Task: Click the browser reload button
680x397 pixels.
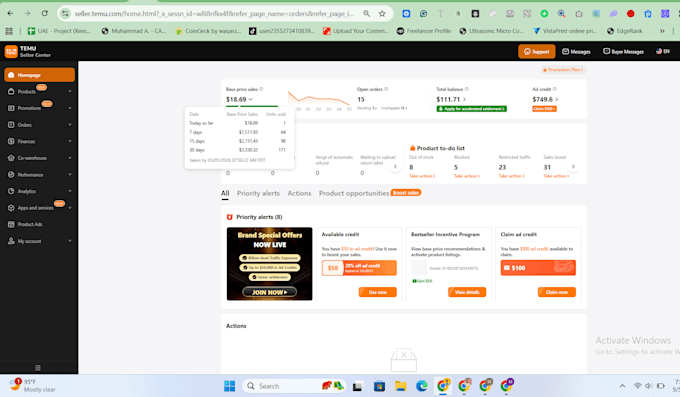Action: [45, 13]
